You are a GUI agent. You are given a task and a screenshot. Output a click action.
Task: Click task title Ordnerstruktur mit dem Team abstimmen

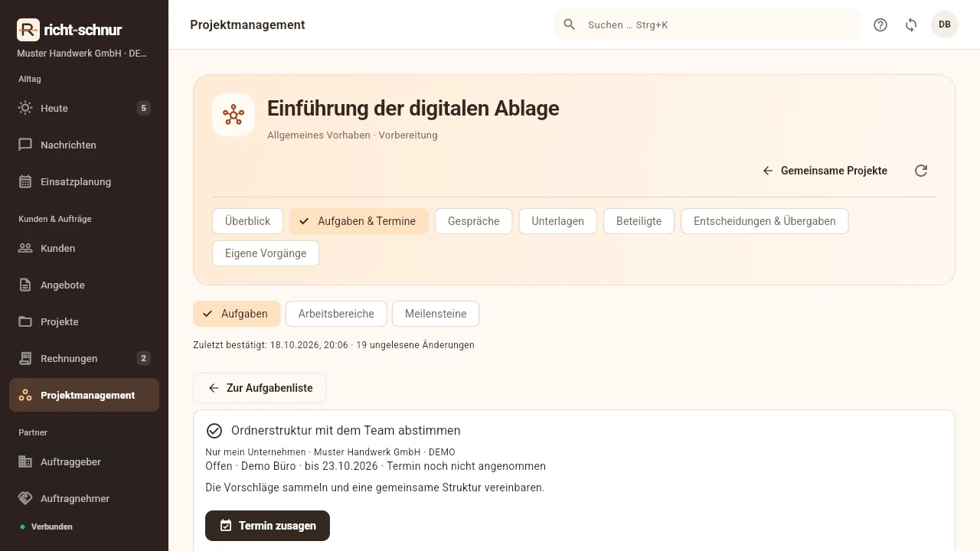(x=346, y=431)
